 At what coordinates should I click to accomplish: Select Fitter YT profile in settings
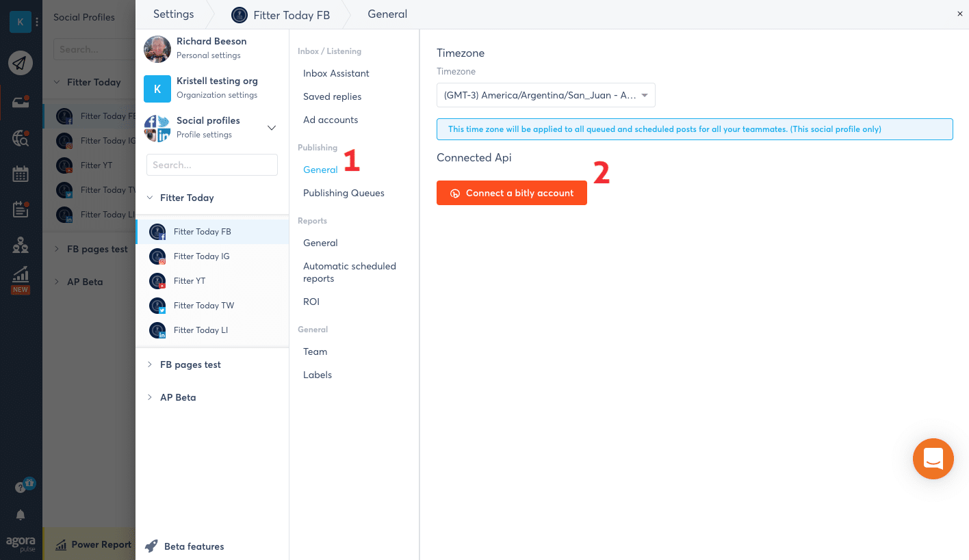click(212, 281)
